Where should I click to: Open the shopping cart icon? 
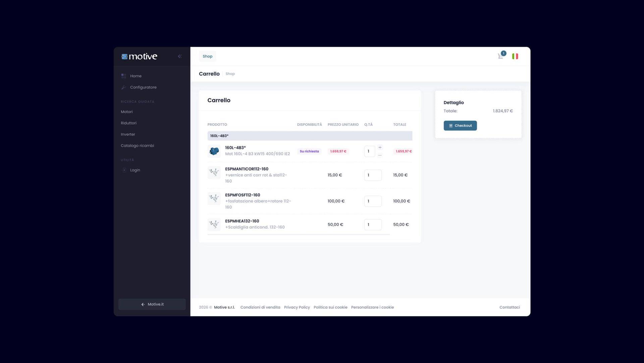click(x=500, y=56)
